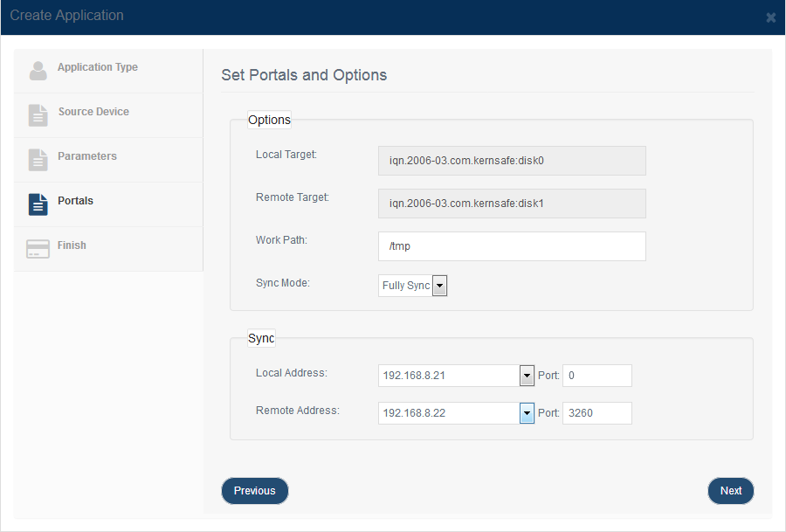Select the Source Device step label

(93, 111)
